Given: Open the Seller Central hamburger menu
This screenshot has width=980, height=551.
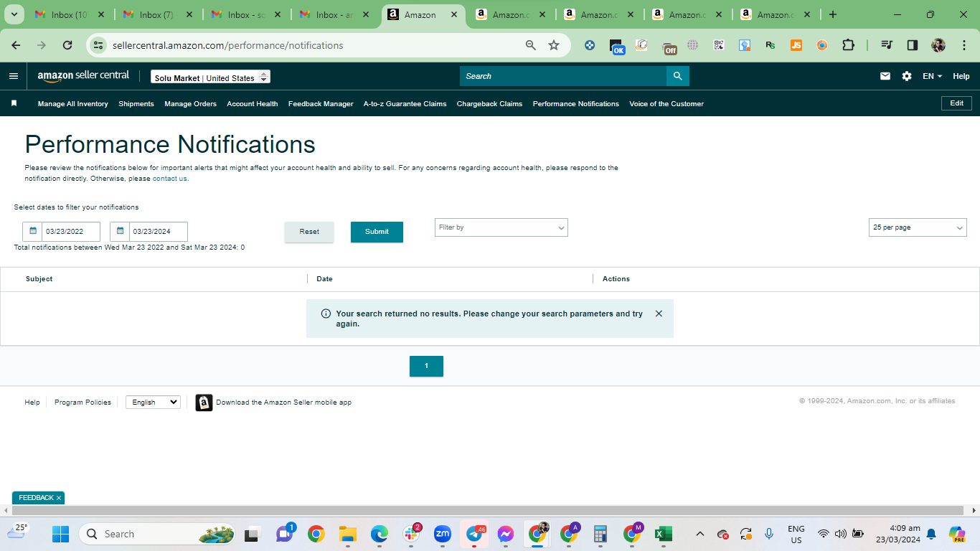Looking at the screenshot, I should tap(14, 76).
